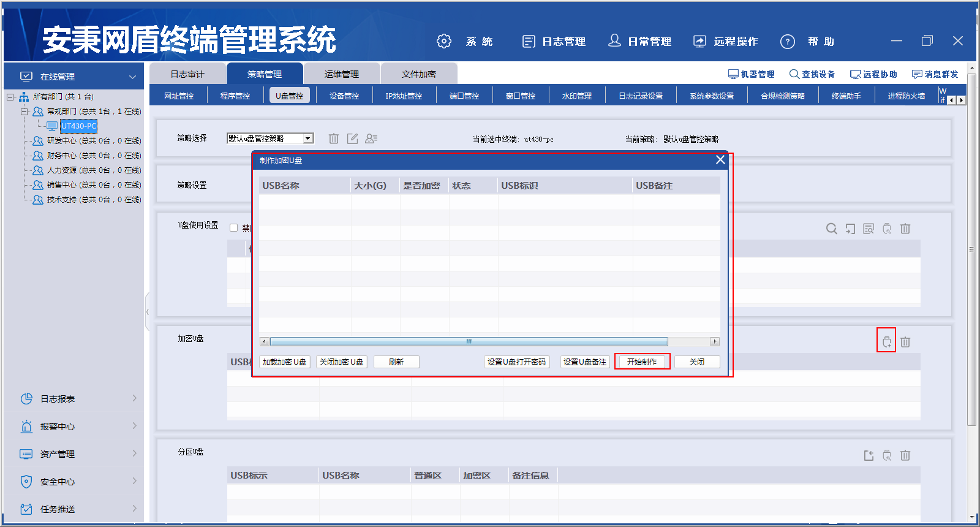Click 开始制作 button in dialog
This screenshot has height=527, width=980.
642,362
